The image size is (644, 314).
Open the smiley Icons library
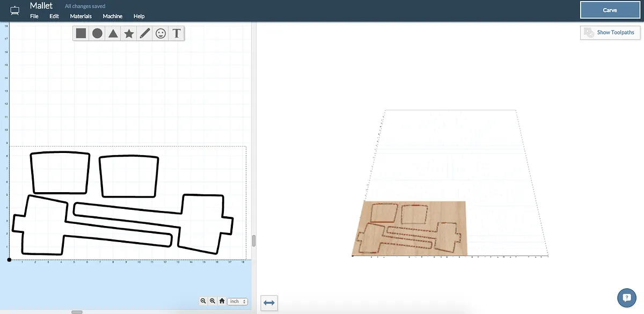(160, 33)
